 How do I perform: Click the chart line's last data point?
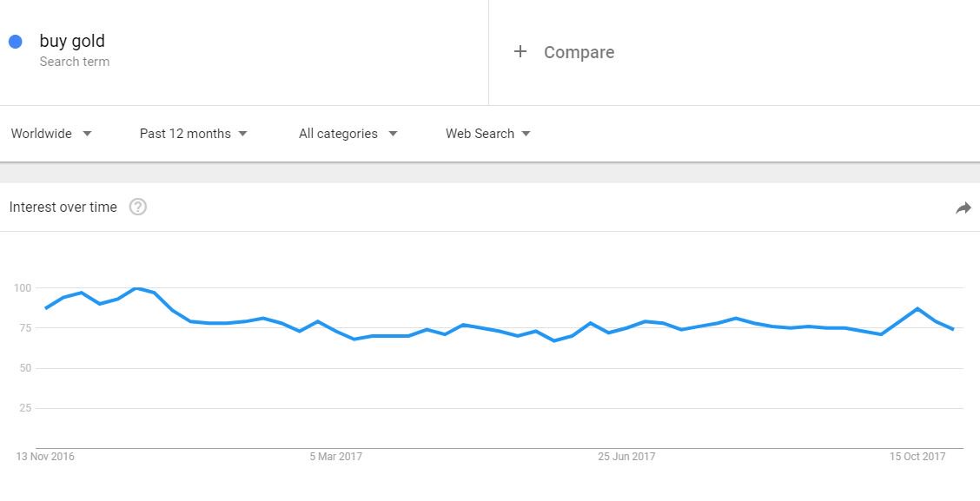[953, 329]
